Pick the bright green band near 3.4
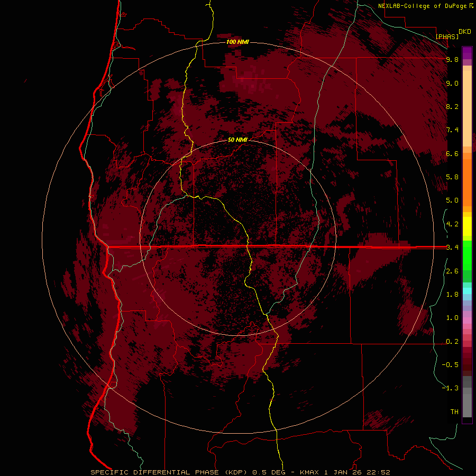The height and width of the screenshot is (476, 476). (467, 255)
